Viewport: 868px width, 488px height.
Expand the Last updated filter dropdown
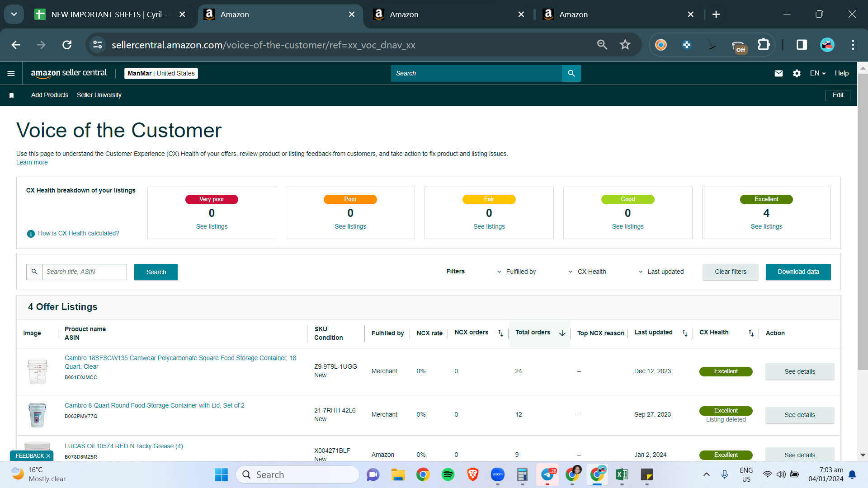click(661, 272)
